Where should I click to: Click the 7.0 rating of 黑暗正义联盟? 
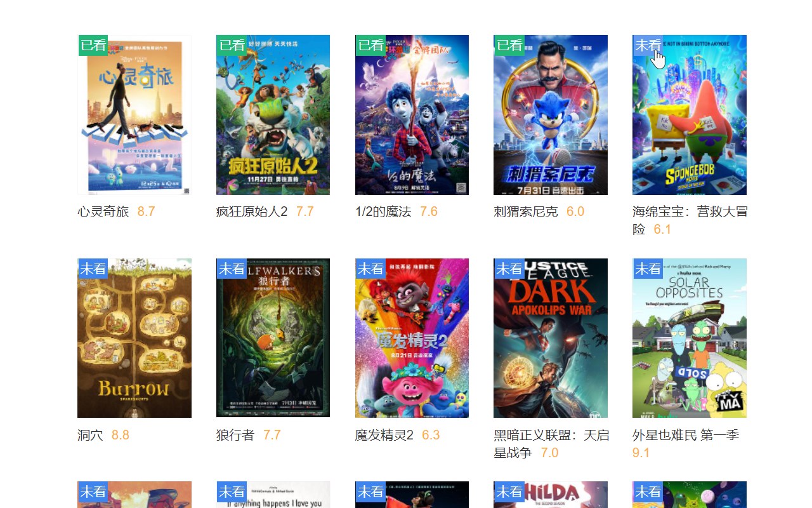(549, 453)
